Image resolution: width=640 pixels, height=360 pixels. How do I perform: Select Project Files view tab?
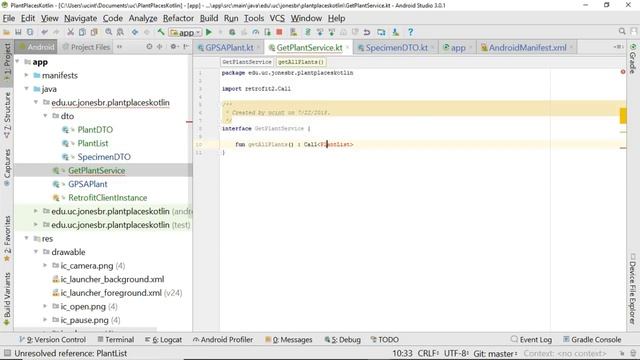[x=87, y=47]
